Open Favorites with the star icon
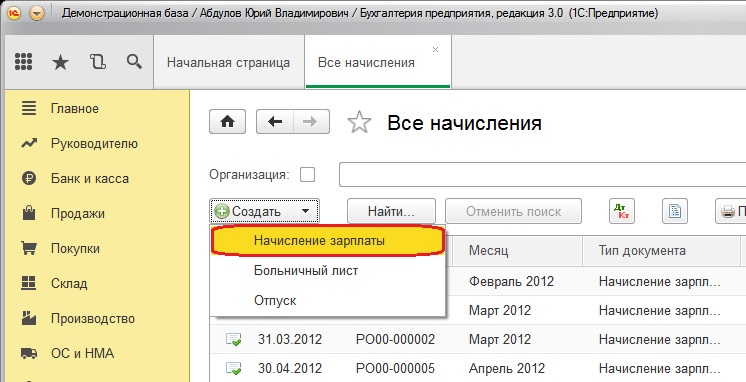746x382 pixels. (x=60, y=62)
